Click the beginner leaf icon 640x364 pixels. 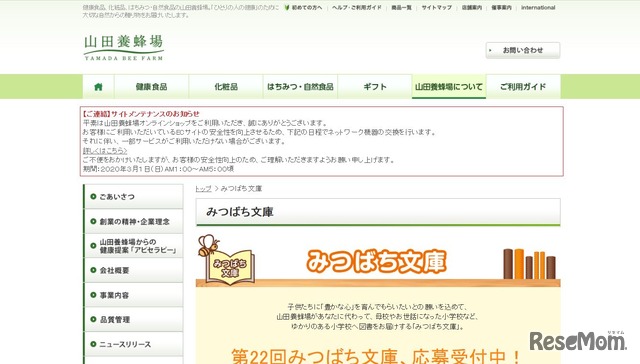pos(287,7)
